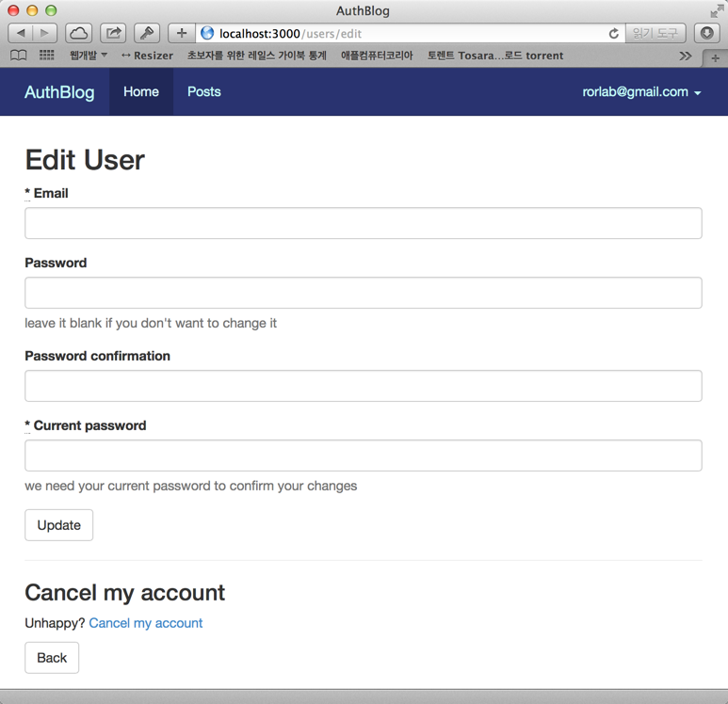Open the Top Sites grid icon

point(46,56)
